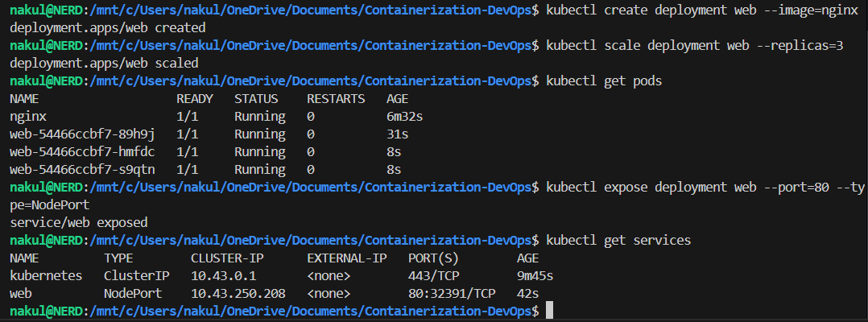Click the 'kubectl get services' command
Image resolution: width=868 pixels, height=322 pixels.
coord(618,241)
